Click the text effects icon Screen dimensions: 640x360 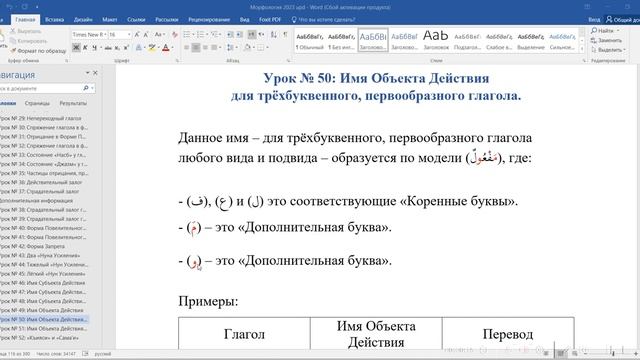click(x=139, y=48)
